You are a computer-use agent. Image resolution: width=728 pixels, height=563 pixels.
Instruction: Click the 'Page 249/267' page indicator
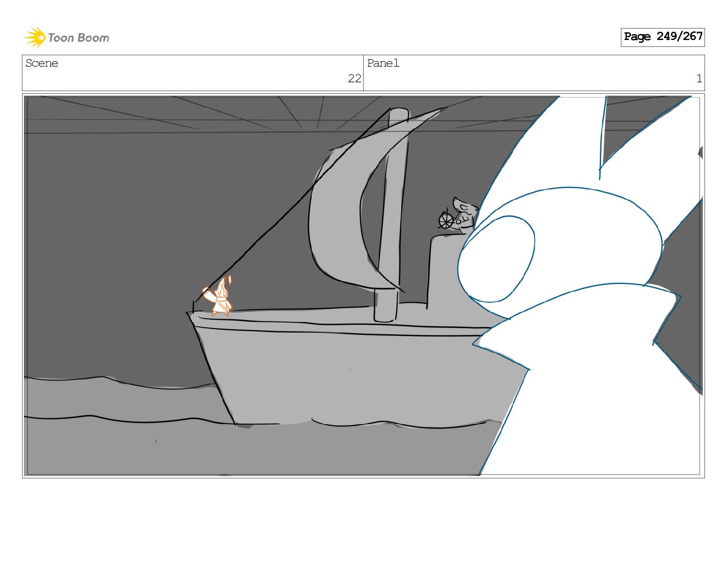pyautogui.click(x=662, y=37)
